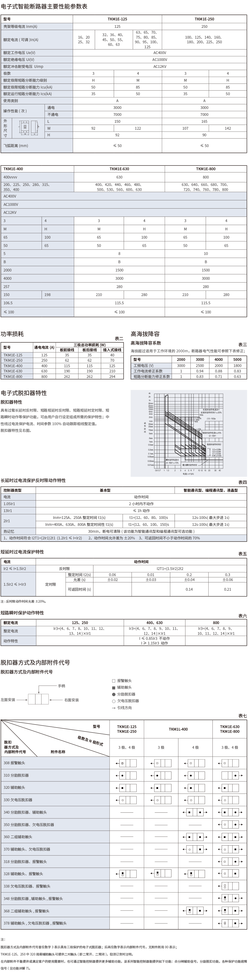Select the 智能通讯型、编程通讯型、液晶型 column header
The height and width of the screenshot is (980, 248).
[x=211, y=490]
